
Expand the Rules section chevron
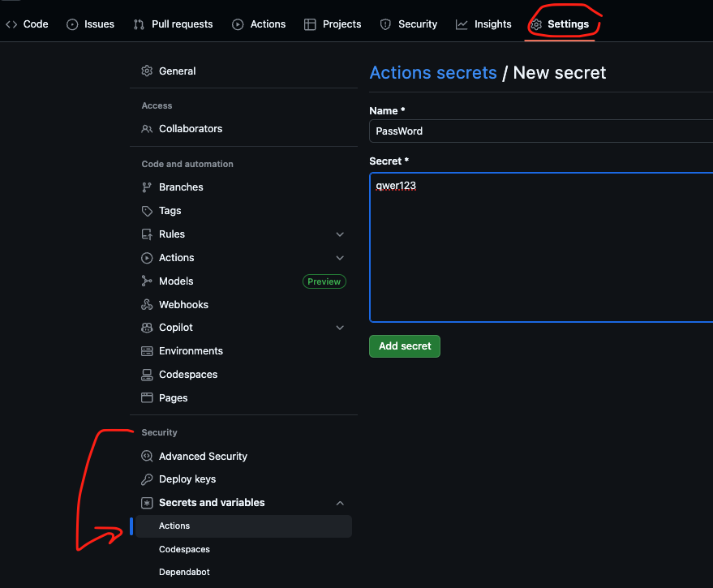click(340, 234)
